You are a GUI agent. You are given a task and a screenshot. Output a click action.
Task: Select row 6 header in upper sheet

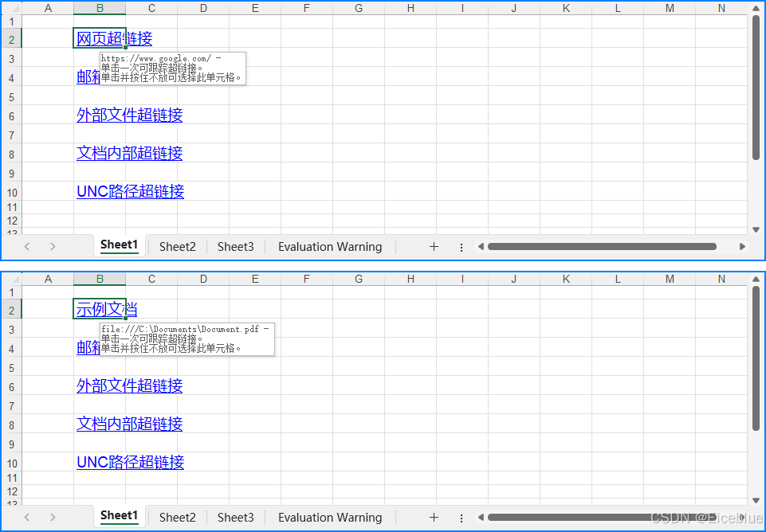pyautogui.click(x=12, y=115)
